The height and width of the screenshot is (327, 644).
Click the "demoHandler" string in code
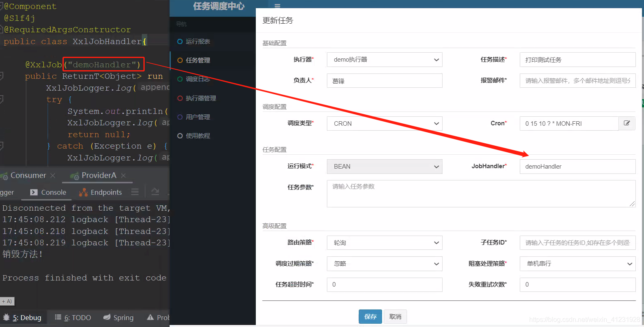coord(102,65)
